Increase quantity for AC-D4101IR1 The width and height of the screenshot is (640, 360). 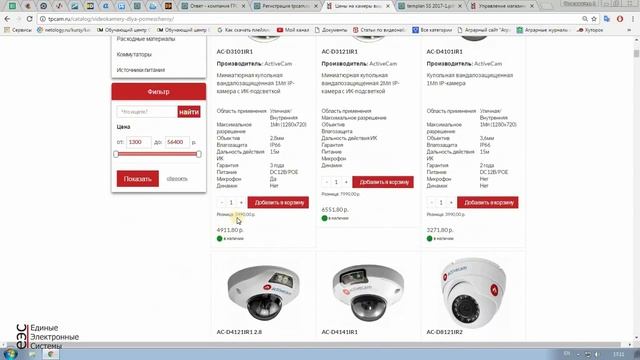(451, 202)
